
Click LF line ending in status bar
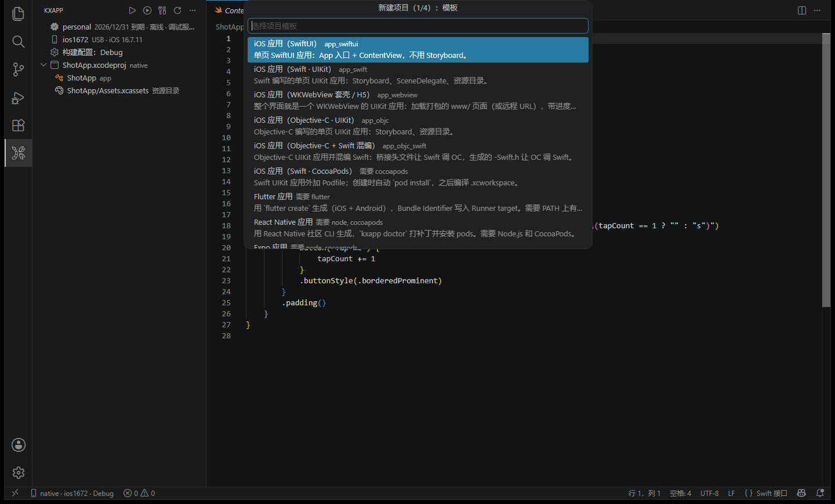pyautogui.click(x=731, y=493)
